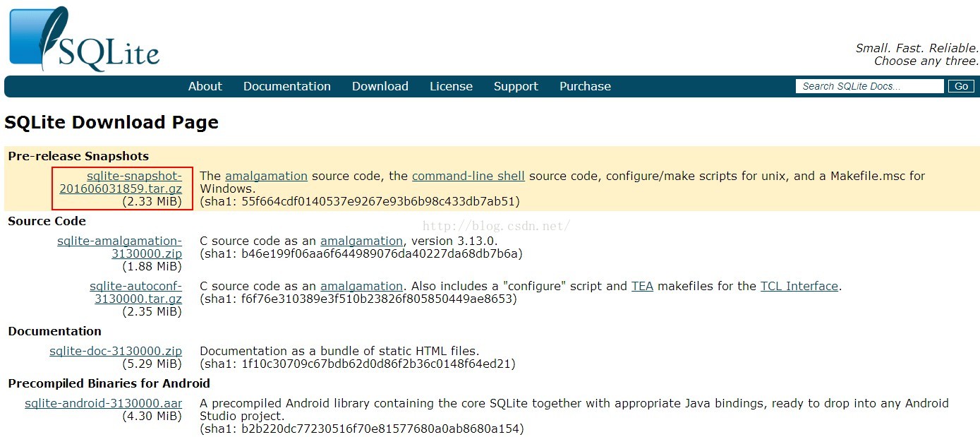Image resolution: width=980 pixels, height=437 pixels.
Task: Click Precompiled Binaries for Android heading
Action: tap(109, 383)
